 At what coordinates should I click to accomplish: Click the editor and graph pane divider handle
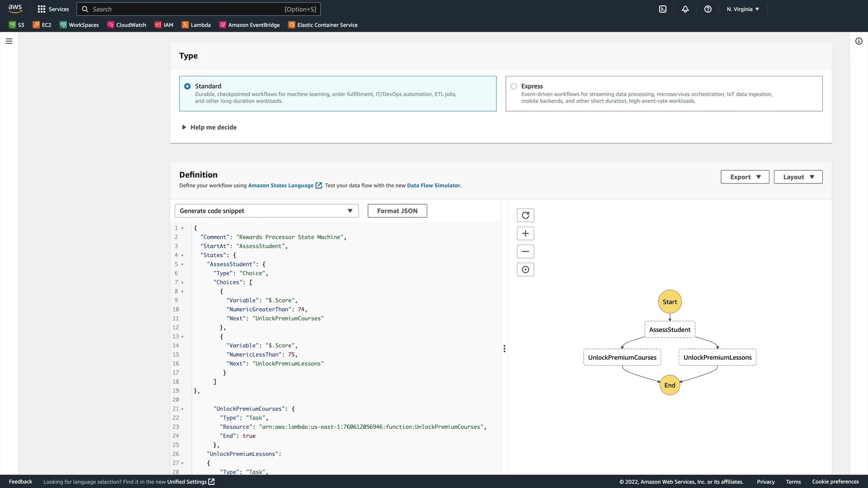click(504, 349)
